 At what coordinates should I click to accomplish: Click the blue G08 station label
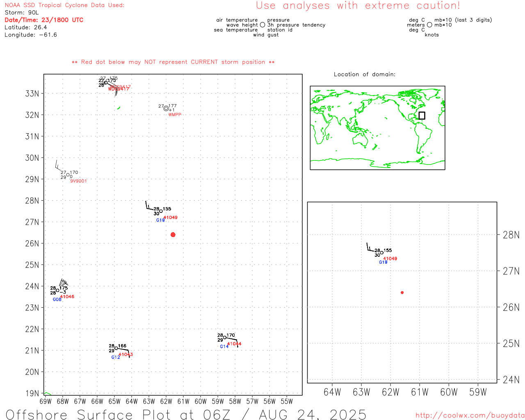point(57,299)
